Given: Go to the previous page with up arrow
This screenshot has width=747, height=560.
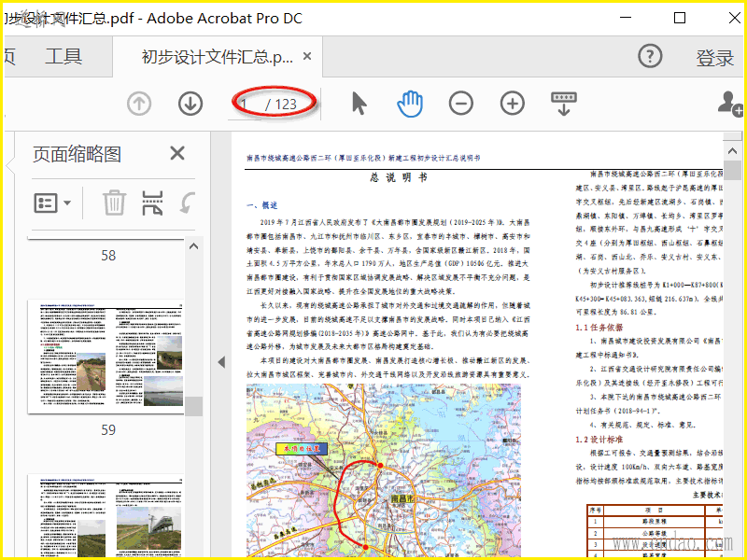Looking at the screenshot, I should click(139, 104).
